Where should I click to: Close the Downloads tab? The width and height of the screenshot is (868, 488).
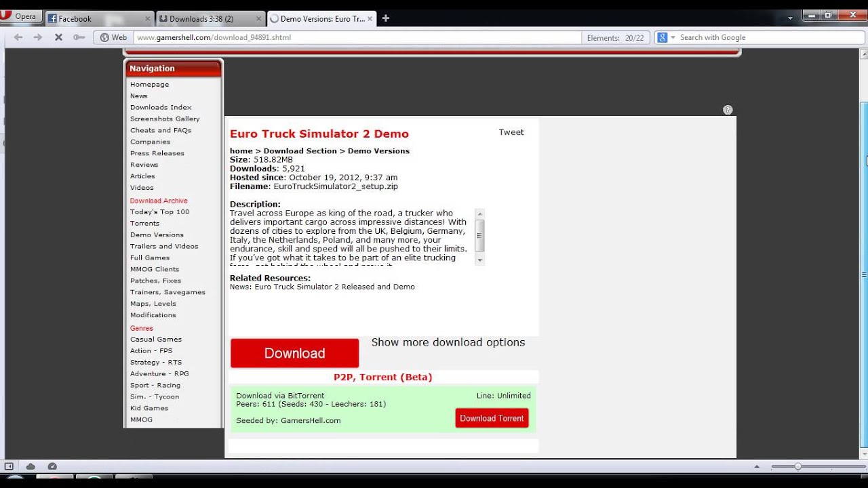coord(258,19)
